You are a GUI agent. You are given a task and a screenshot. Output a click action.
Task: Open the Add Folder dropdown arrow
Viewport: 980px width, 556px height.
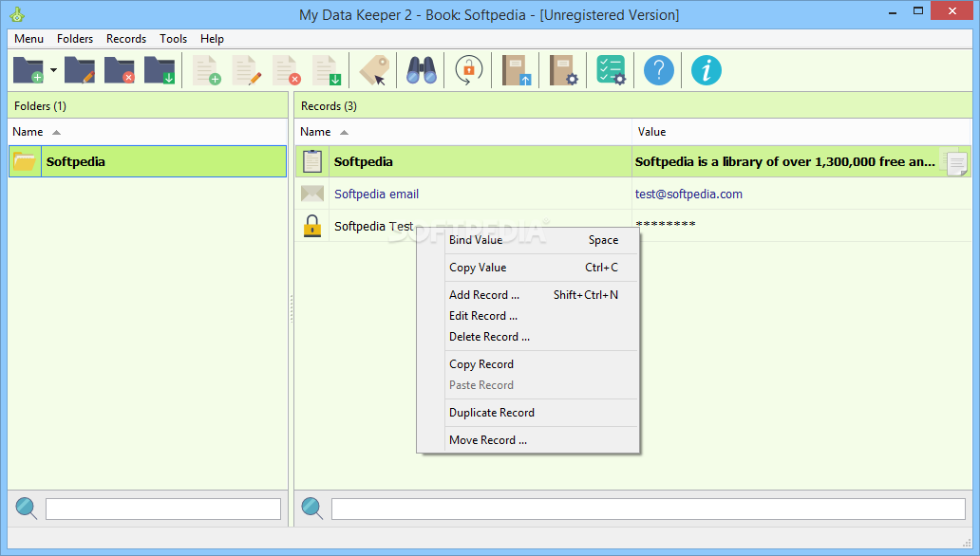click(54, 70)
